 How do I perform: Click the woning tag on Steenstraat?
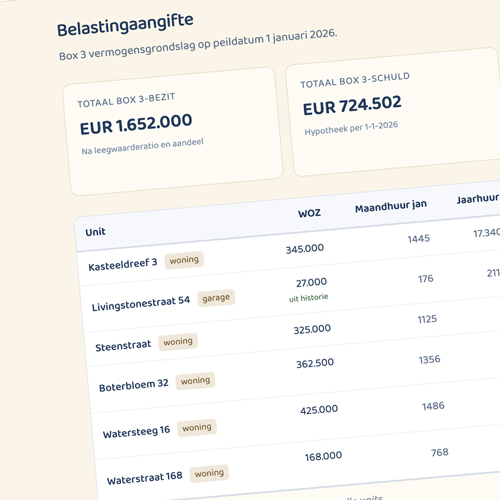(x=178, y=342)
